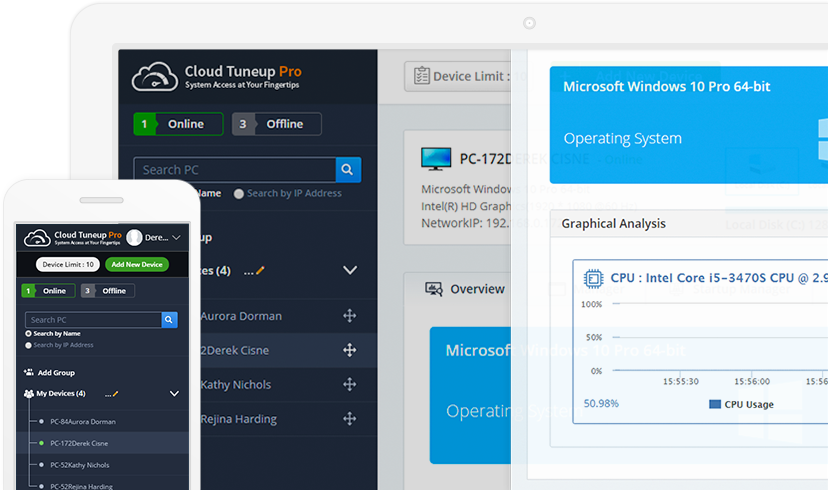Viewport: 828px width, 490px height.
Task: Select Aurora Dorman row in laptop sidebar
Action: tap(289, 316)
